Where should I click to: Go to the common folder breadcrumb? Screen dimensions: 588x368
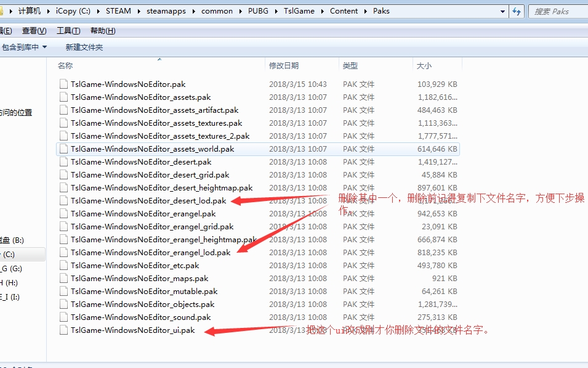(217, 11)
